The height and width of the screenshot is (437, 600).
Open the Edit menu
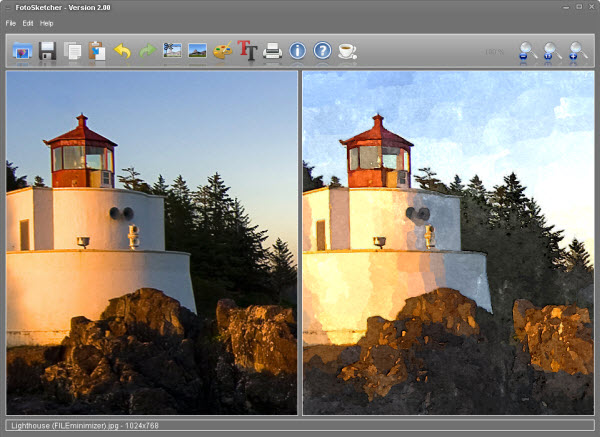(28, 23)
